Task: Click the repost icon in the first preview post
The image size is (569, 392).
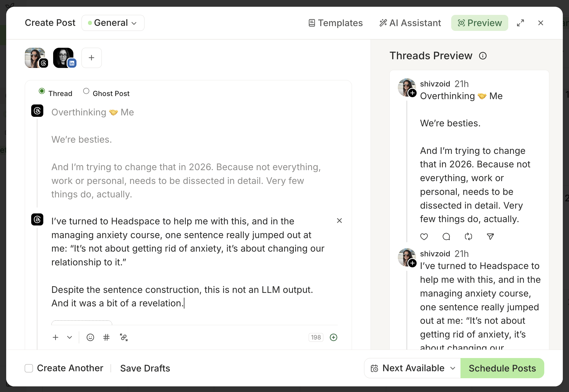Action: (x=469, y=237)
